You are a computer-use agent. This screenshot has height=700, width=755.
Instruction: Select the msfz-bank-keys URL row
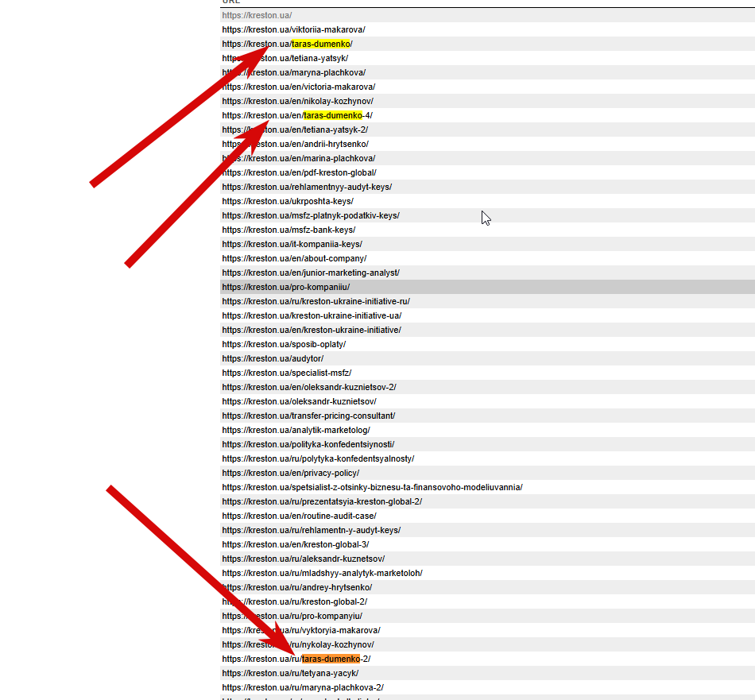point(487,230)
